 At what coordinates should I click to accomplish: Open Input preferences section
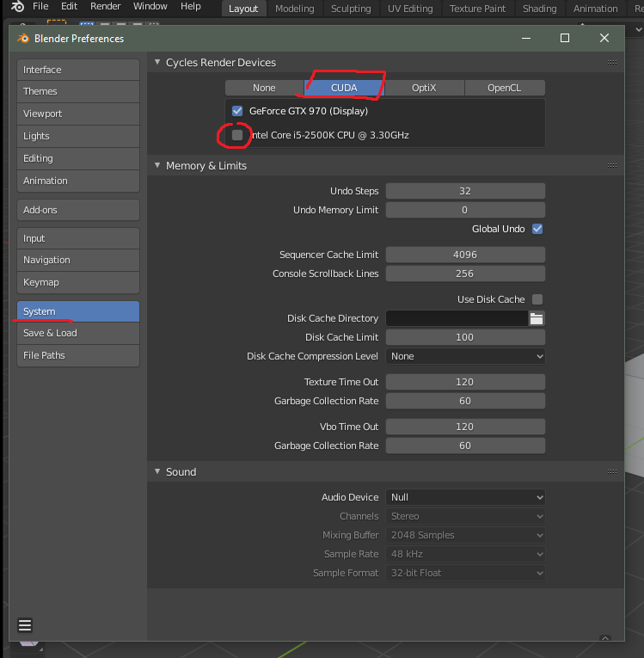coord(78,238)
